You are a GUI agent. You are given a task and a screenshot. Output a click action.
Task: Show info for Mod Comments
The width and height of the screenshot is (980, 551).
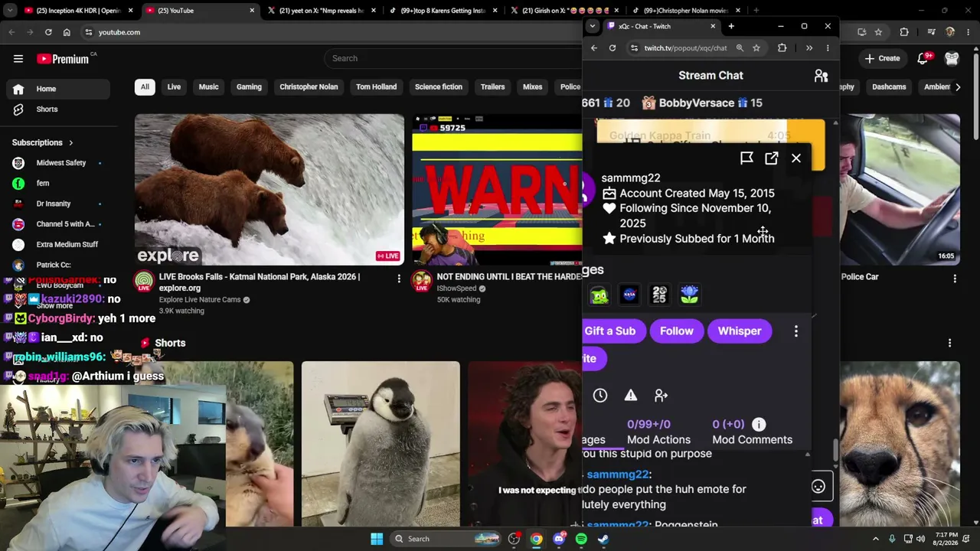pos(759,425)
